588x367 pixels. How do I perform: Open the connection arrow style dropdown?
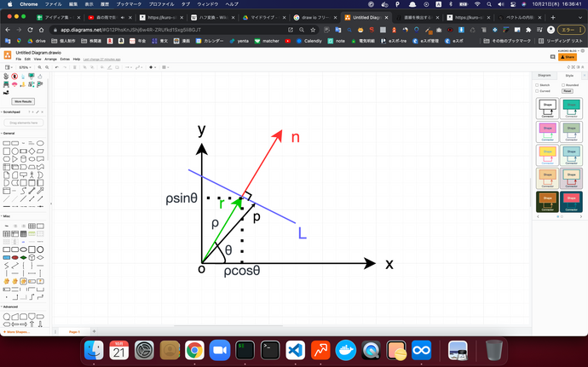[128, 67]
